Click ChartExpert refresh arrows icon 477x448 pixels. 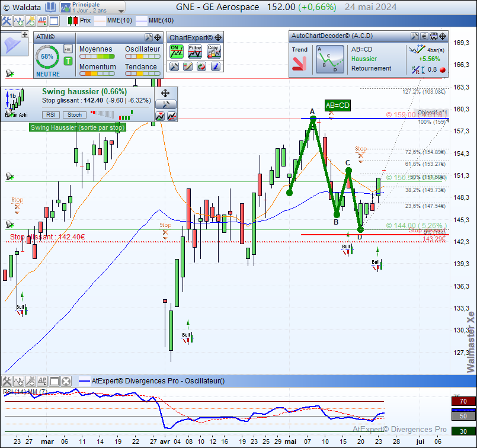[x=201, y=66]
